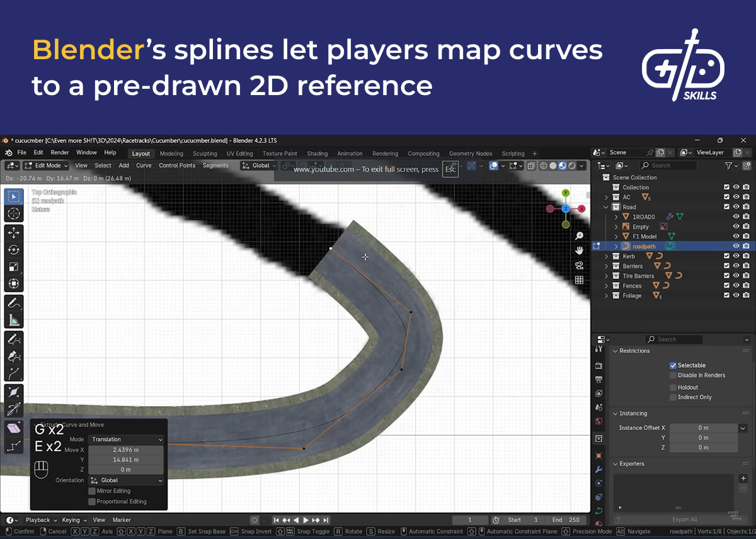The width and height of the screenshot is (756, 539).
Task: Click the outliner Search field
Action: (668, 166)
